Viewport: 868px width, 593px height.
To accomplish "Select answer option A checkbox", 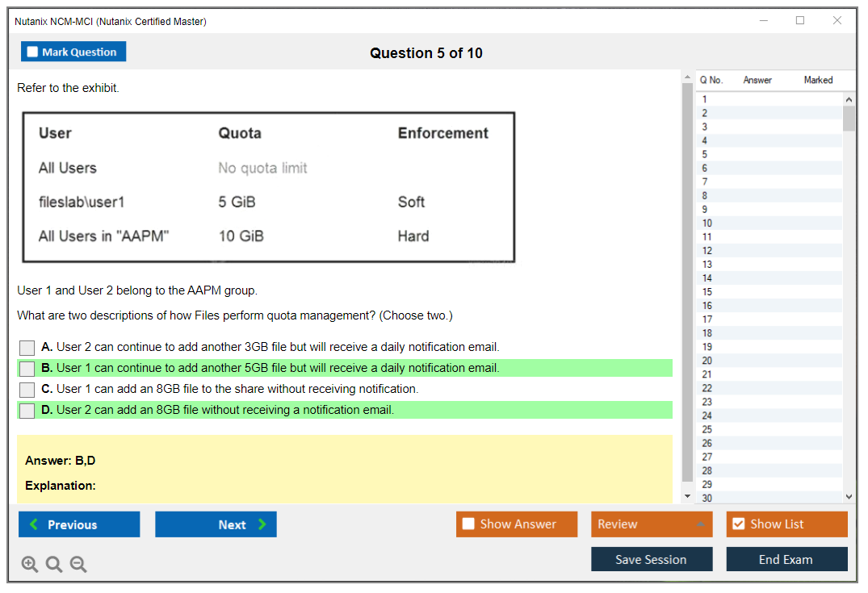I will (x=27, y=348).
